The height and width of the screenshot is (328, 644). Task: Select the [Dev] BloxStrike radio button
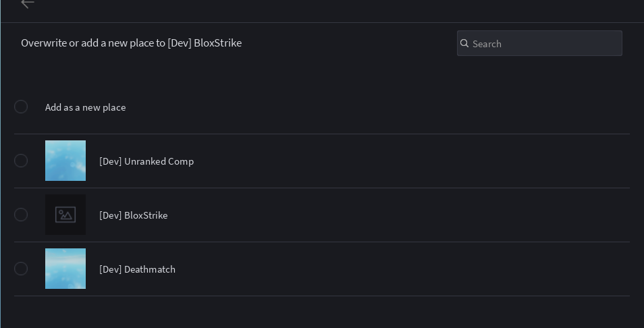[21, 215]
